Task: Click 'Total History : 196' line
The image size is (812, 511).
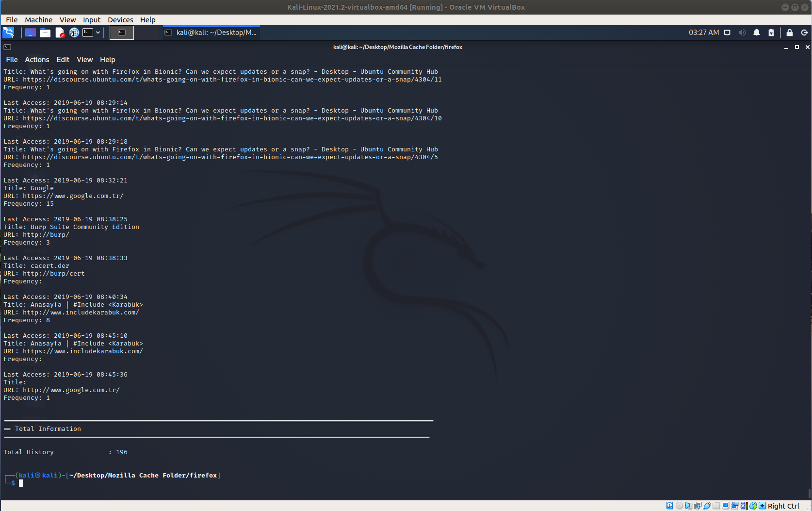Action: pyautogui.click(x=65, y=452)
